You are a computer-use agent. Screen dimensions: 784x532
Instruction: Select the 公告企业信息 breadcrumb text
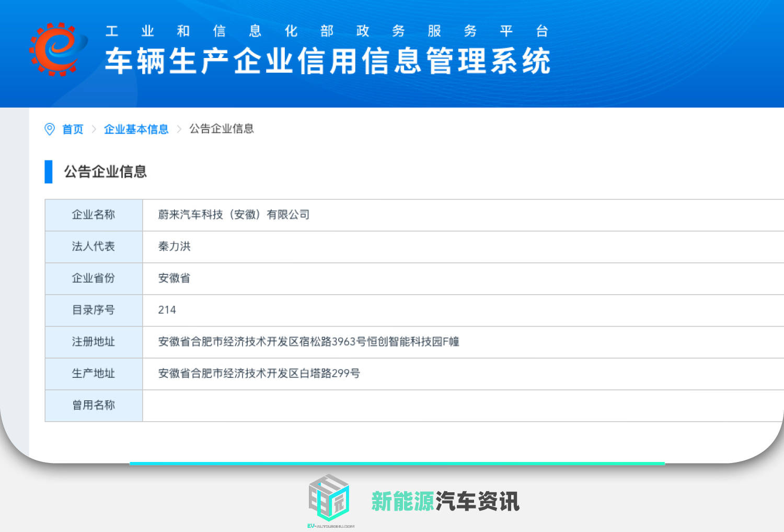pyautogui.click(x=222, y=129)
